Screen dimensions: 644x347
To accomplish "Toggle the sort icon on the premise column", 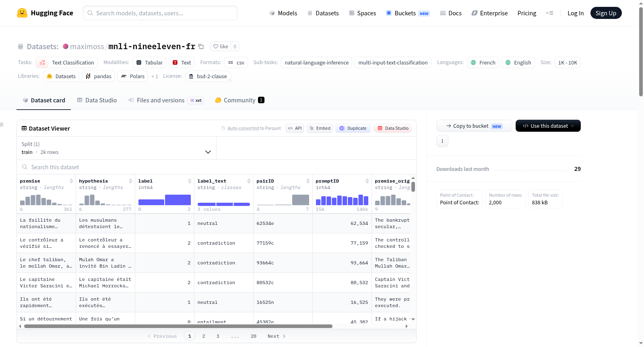I will point(71,181).
